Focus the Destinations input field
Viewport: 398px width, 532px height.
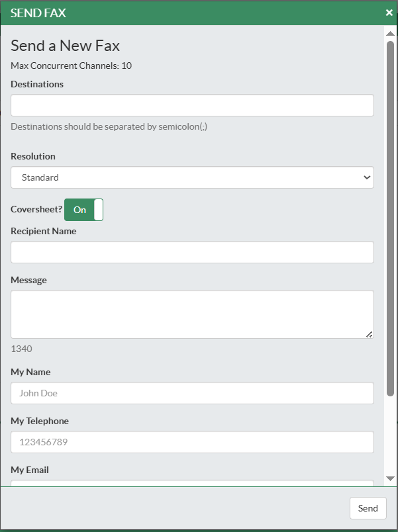[x=192, y=105]
